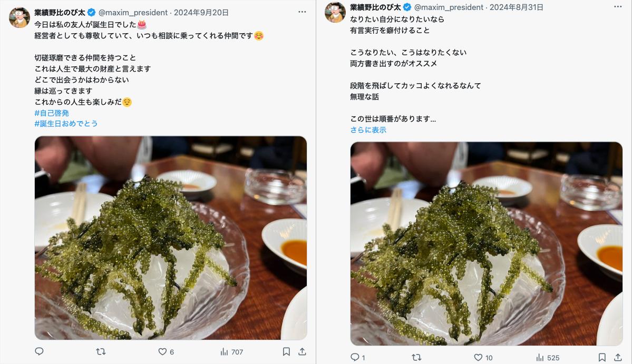Bookmark the August 31 post
The width and height of the screenshot is (632, 364).
coord(602,358)
